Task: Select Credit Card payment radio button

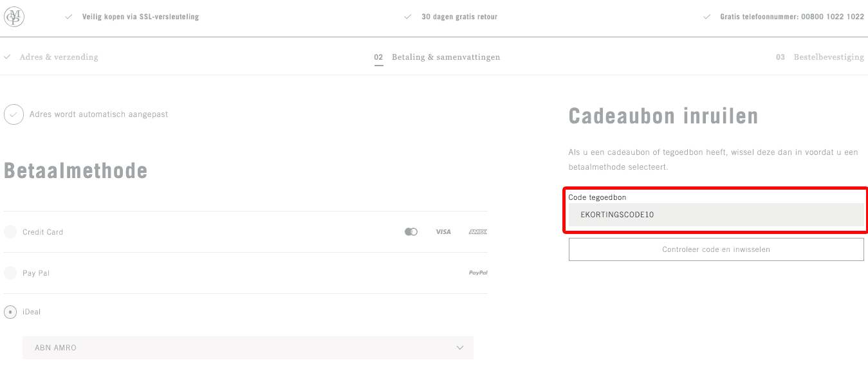Action: click(10, 232)
